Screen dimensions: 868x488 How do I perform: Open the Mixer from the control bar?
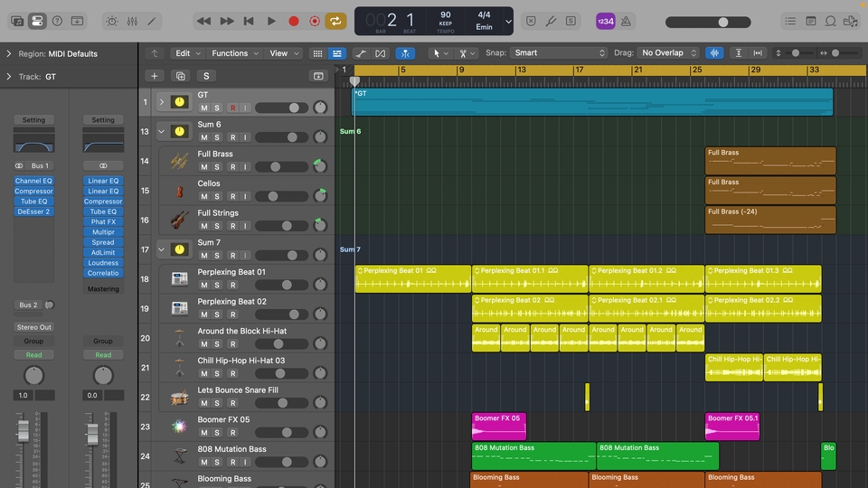(x=131, y=21)
